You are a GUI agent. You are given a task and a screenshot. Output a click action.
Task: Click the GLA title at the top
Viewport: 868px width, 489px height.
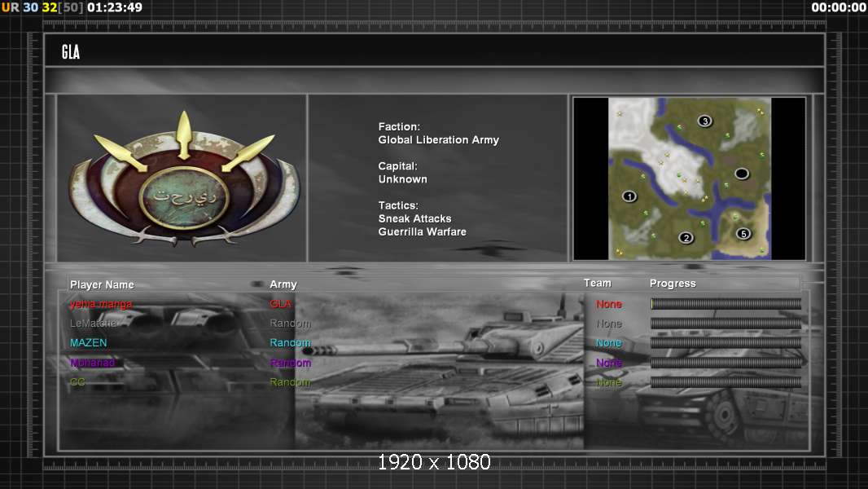(x=71, y=52)
